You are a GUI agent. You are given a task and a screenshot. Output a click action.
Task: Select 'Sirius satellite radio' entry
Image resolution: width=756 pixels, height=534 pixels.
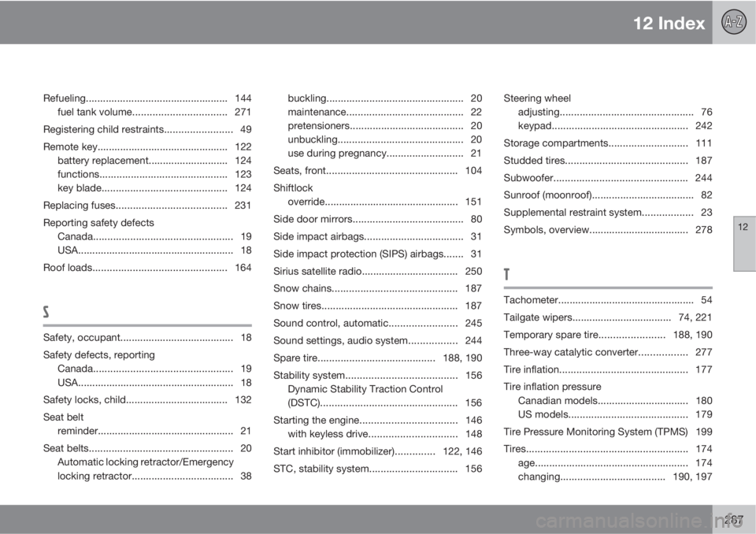(377, 271)
